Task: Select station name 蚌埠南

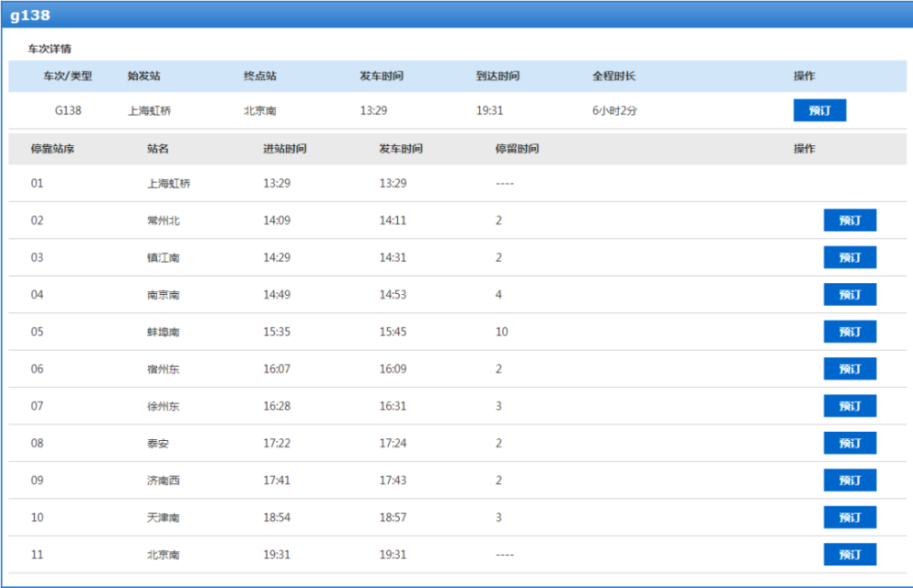Action: (163, 331)
